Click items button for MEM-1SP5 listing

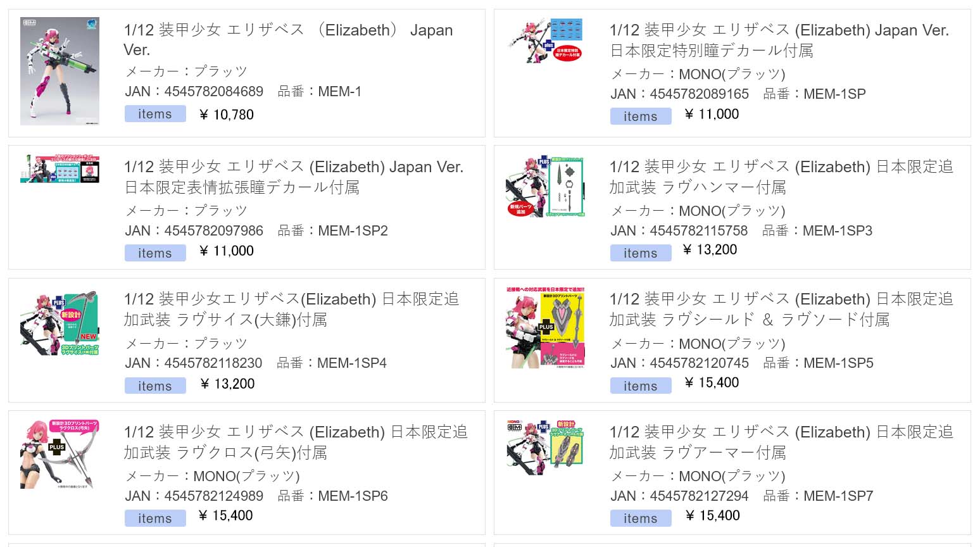(x=641, y=386)
